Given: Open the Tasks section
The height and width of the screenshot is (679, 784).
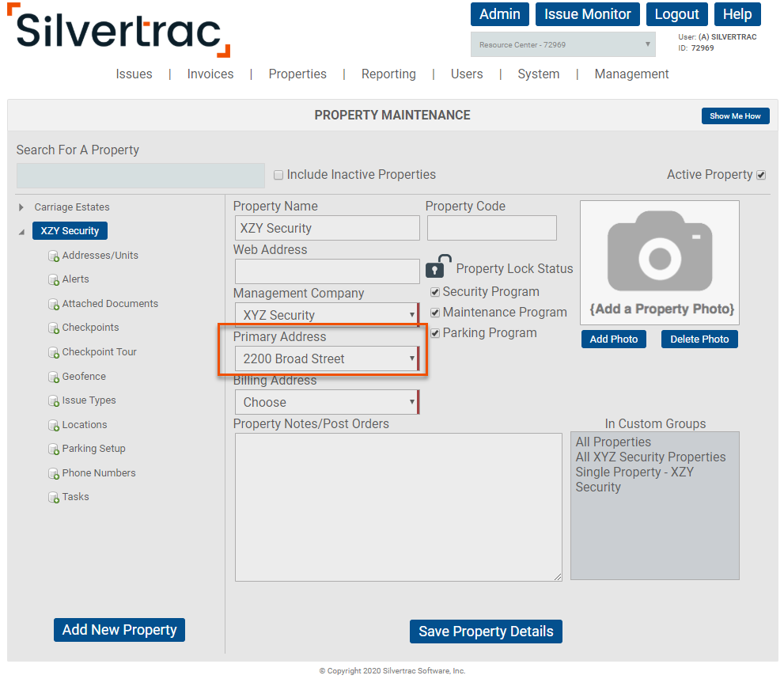Looking at the screenshot, I should coord(75,497).
